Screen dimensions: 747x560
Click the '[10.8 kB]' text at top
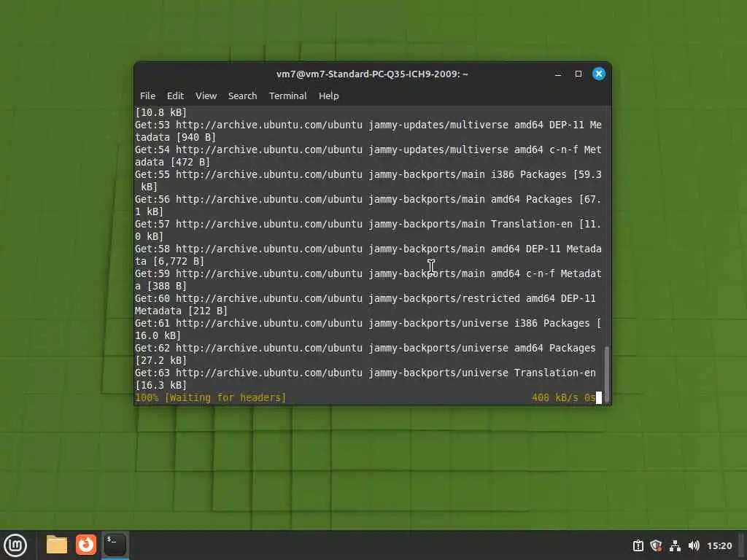(x=160, y=112)
